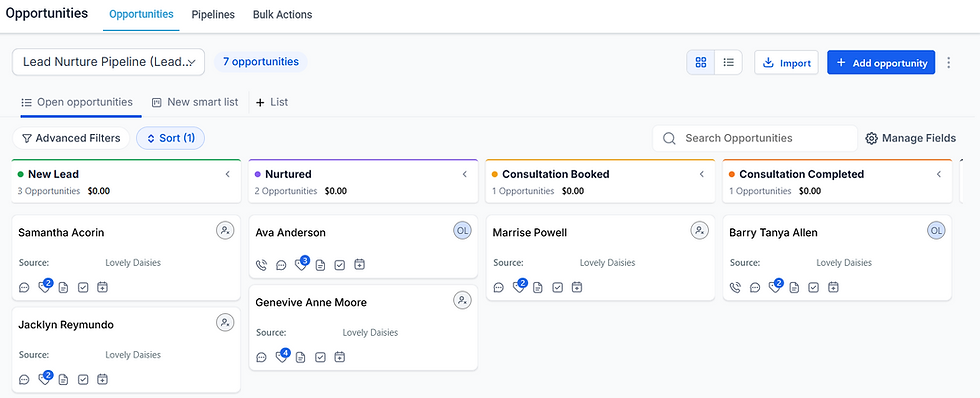Open tasks checkbox icon on Ava Anderson card
The width and height of the screenshot is (980, 398).
[x=339, y=265]
